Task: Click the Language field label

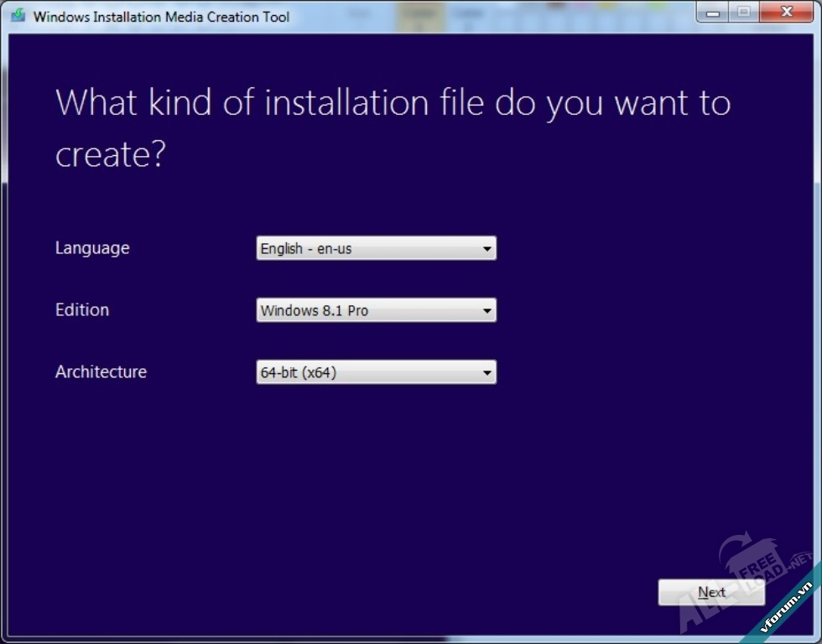Action: pyautogui.click(x=92, y=248)
